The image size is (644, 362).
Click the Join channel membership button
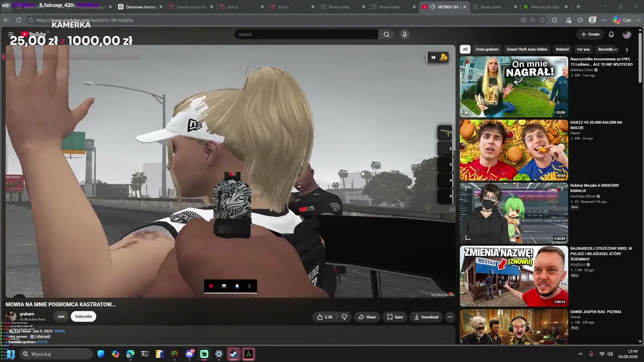(61, 316)
